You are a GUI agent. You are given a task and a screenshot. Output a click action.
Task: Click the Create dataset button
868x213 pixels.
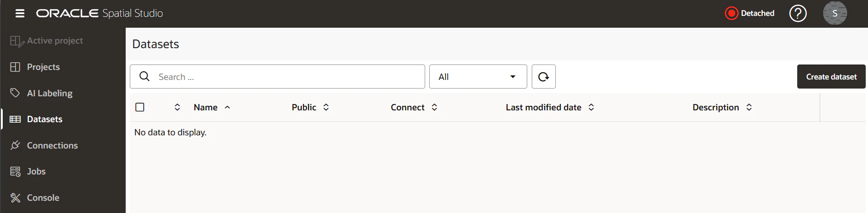click(831, 77)
